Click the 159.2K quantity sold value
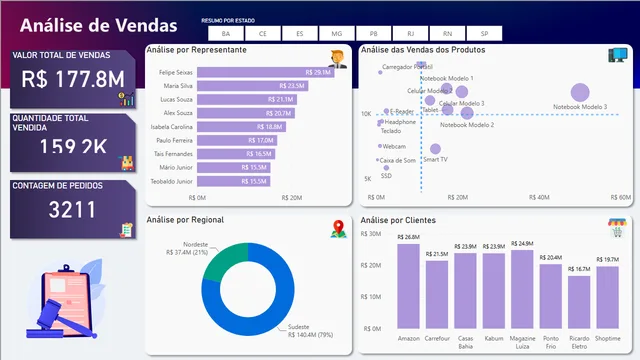640x360 pixels. pyautogui.click(x=73, y=146)
